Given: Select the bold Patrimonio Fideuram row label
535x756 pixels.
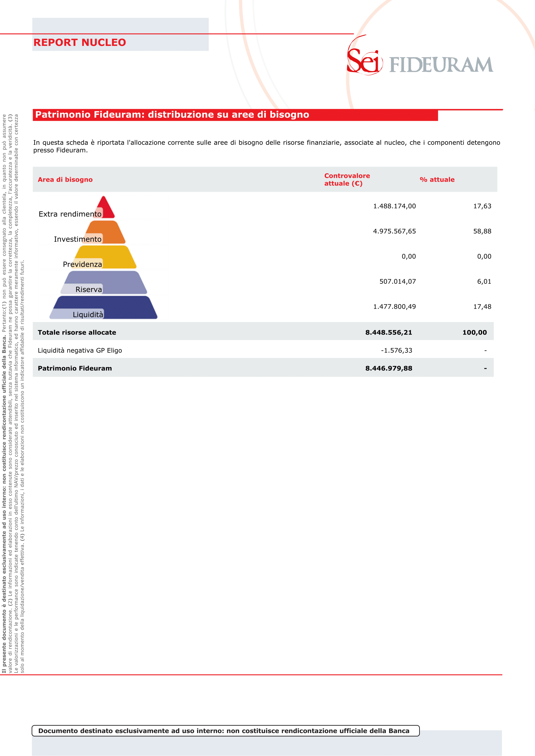Looking at the screenshot, I should pos(75,368).
